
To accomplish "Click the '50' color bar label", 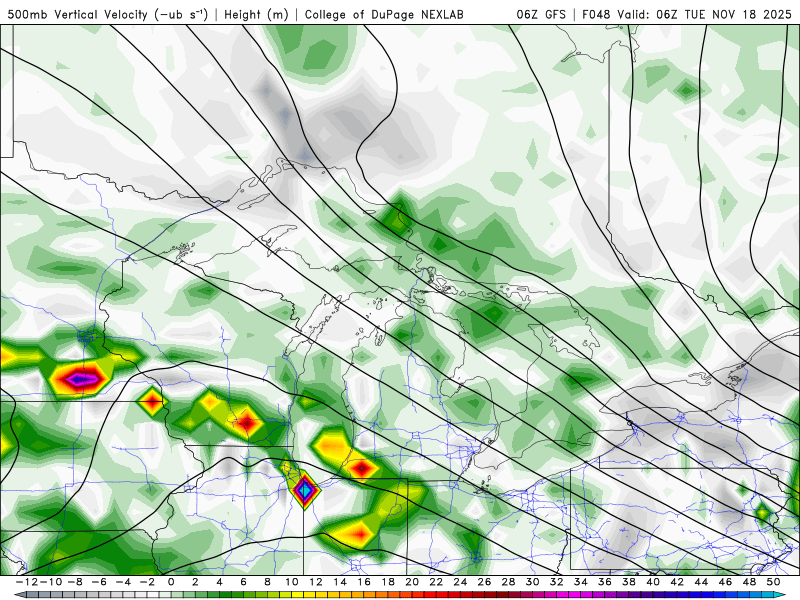I will pos(773,582).
